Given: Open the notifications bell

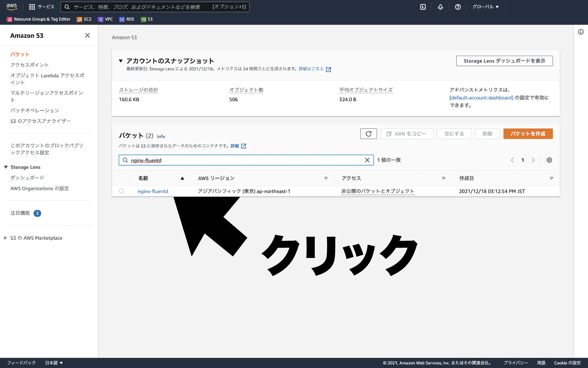Looking at the screenshot, I should click(440, 7).
